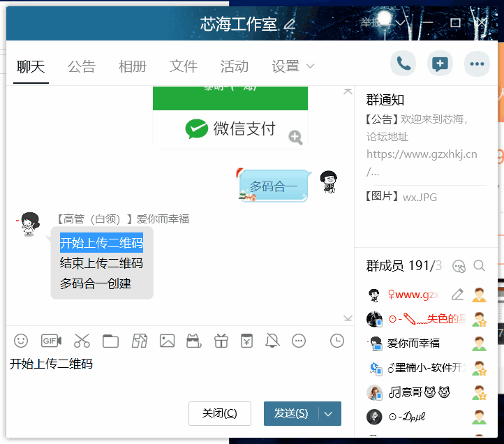Image resolution: width=504 pixels, height=444 pixels.
Task: Click the 多码合一 chat bubble
Action: [x=274, y=186]
